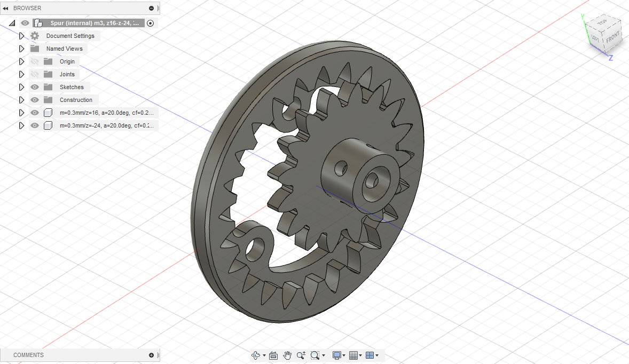Hide the m=0.3mm/z=16 gear body
The image size is (629, 364).
(35, 113)
